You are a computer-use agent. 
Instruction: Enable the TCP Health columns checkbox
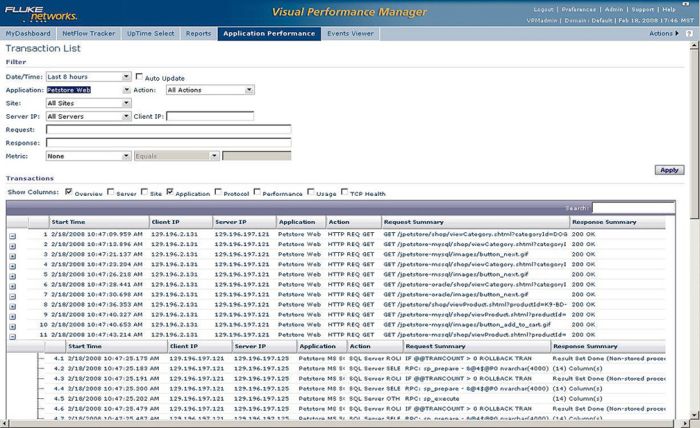[344, 191]
